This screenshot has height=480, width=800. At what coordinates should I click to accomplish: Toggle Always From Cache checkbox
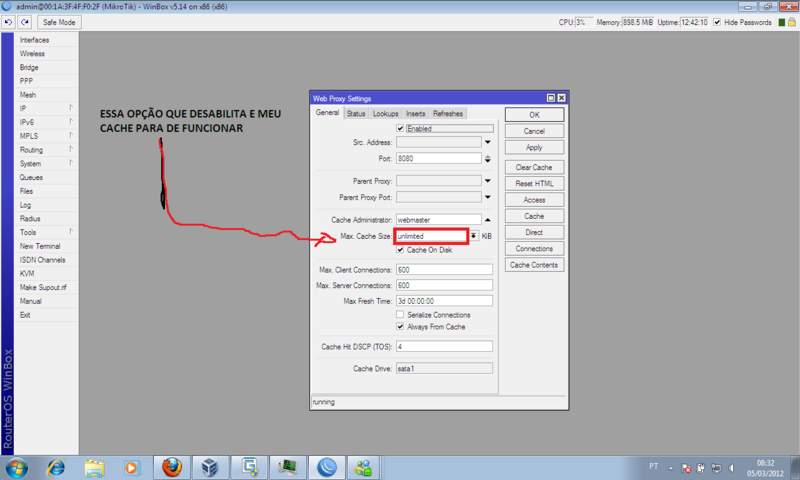point(401,326)
